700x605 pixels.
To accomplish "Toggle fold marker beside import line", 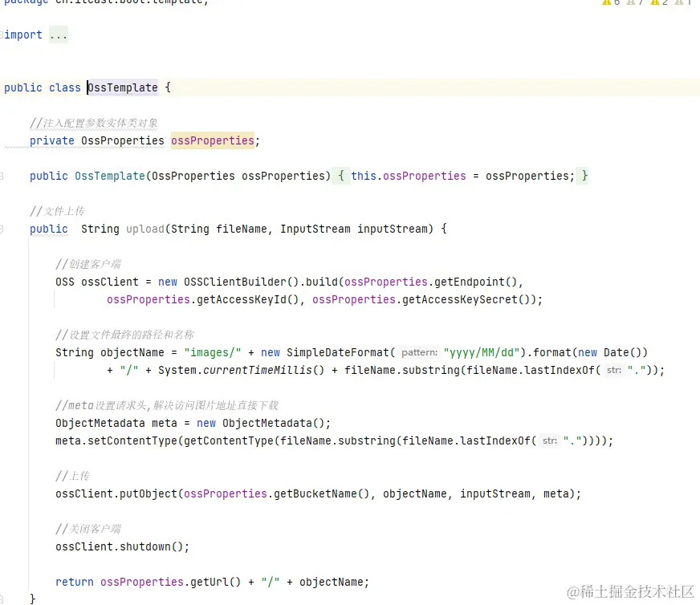I will pos(2,35).
